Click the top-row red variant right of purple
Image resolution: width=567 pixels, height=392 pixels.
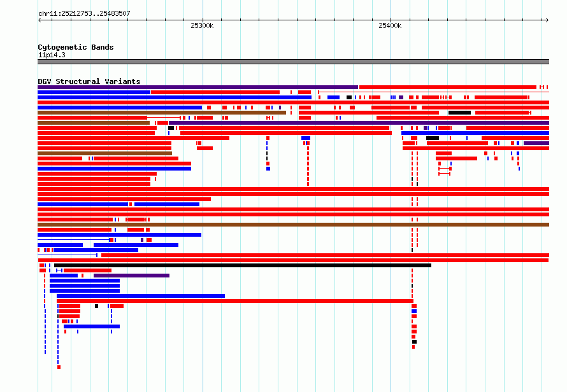tap(448, 87)
